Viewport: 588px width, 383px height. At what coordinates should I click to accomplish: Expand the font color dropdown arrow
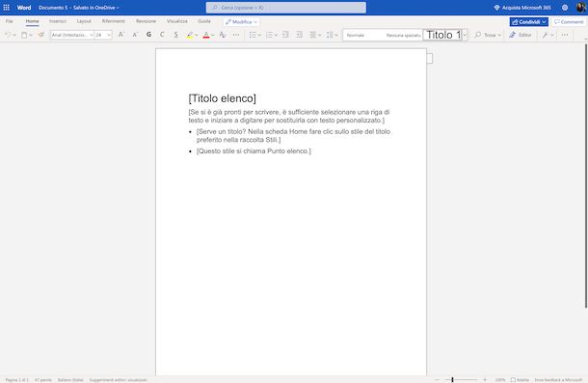point(213,35)
